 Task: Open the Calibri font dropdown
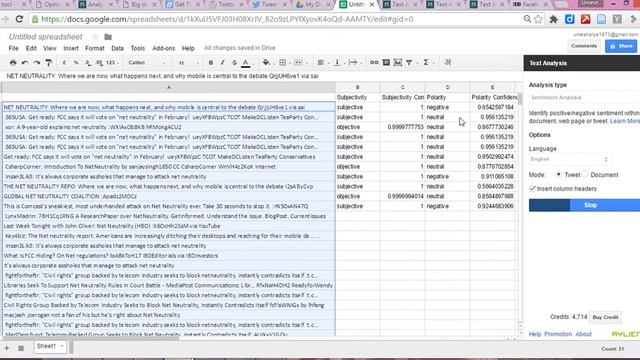click(147, 63)
